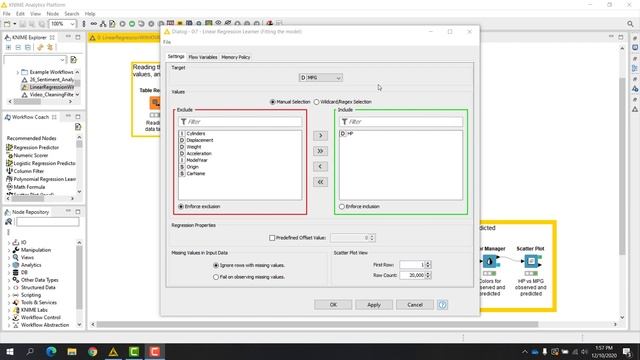Expand the Views category
Screen dimensions: 640x360
tap(9, 258)
